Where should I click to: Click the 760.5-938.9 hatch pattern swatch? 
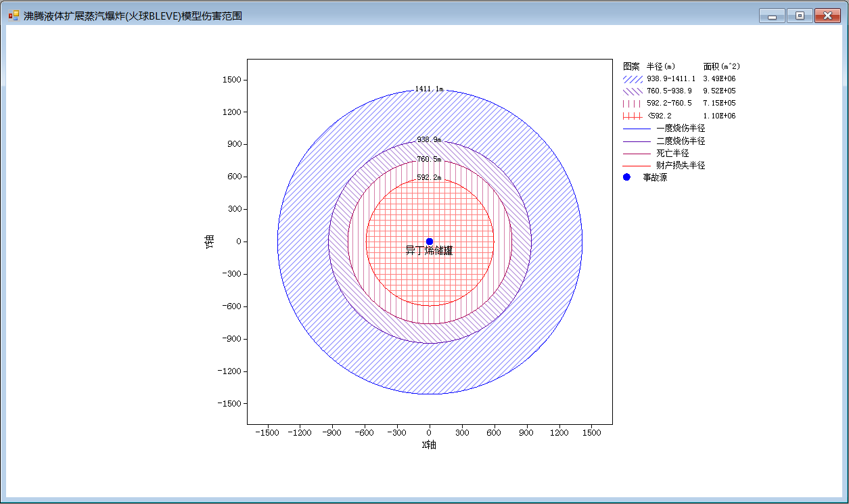click(632, 91)
